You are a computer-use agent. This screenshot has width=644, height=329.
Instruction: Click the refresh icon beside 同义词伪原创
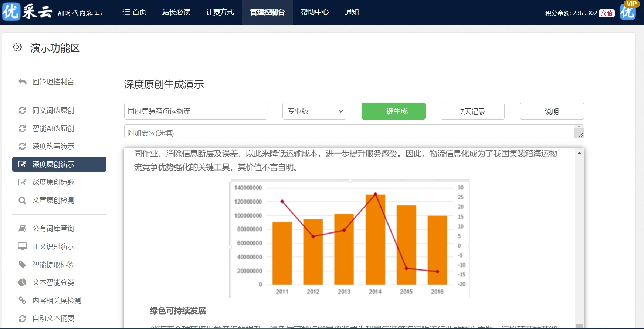pyautogui.click(x=22, y=111)
